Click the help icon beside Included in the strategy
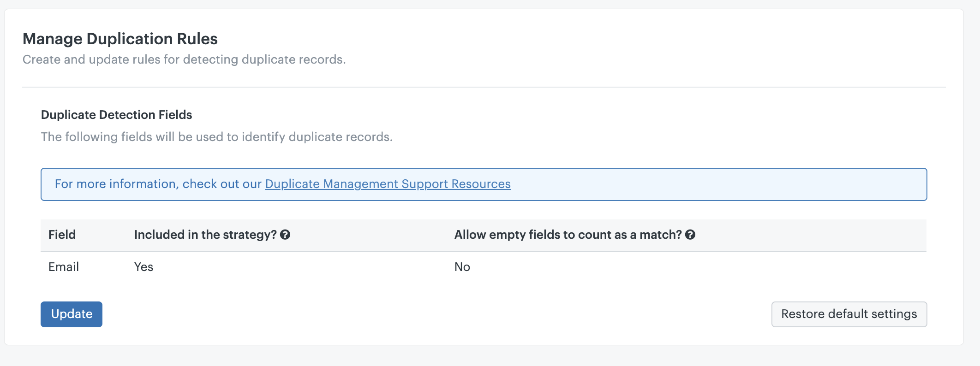Viewport: 980px width, 366px height. pyautogui.click(x=285, y=235)
